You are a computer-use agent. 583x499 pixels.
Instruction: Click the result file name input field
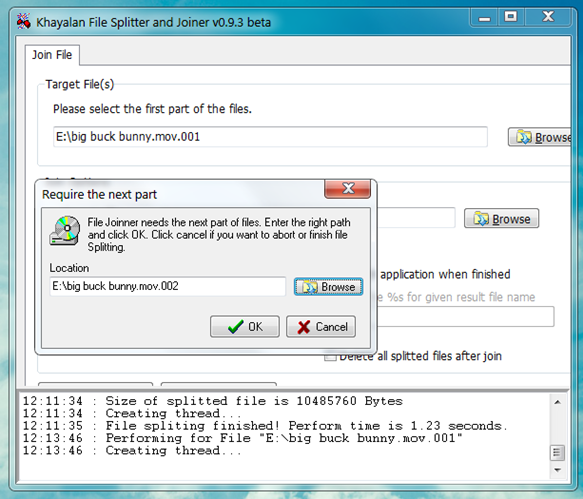coord(465,317)
